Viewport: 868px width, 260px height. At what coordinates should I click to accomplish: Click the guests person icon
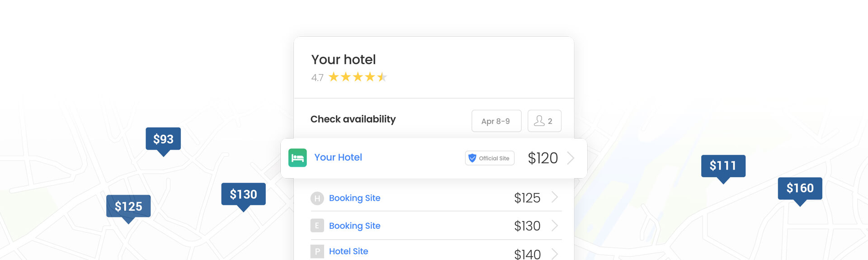point(539,121)
